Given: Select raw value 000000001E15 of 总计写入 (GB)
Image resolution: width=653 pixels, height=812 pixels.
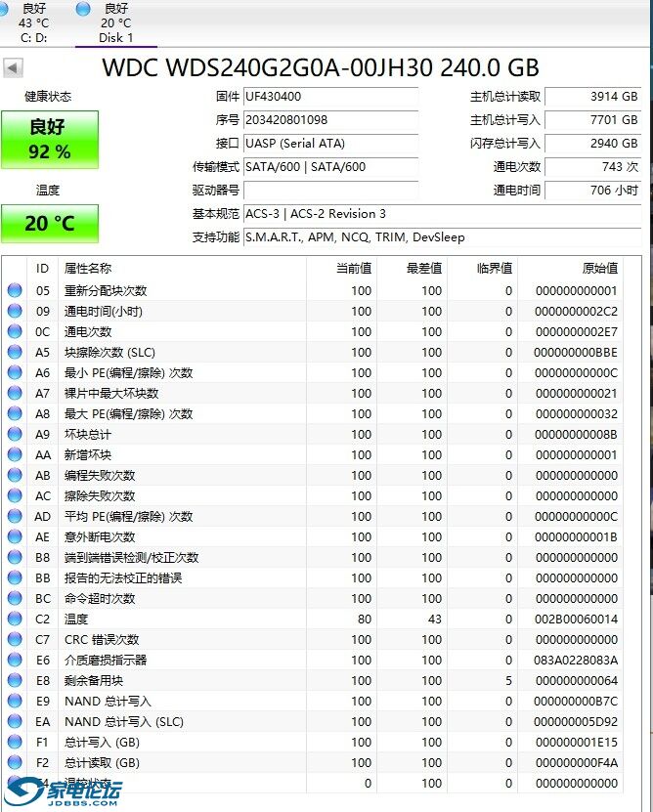Looking at the screenshot, I should pyautogui.click(x=577, y=742).
